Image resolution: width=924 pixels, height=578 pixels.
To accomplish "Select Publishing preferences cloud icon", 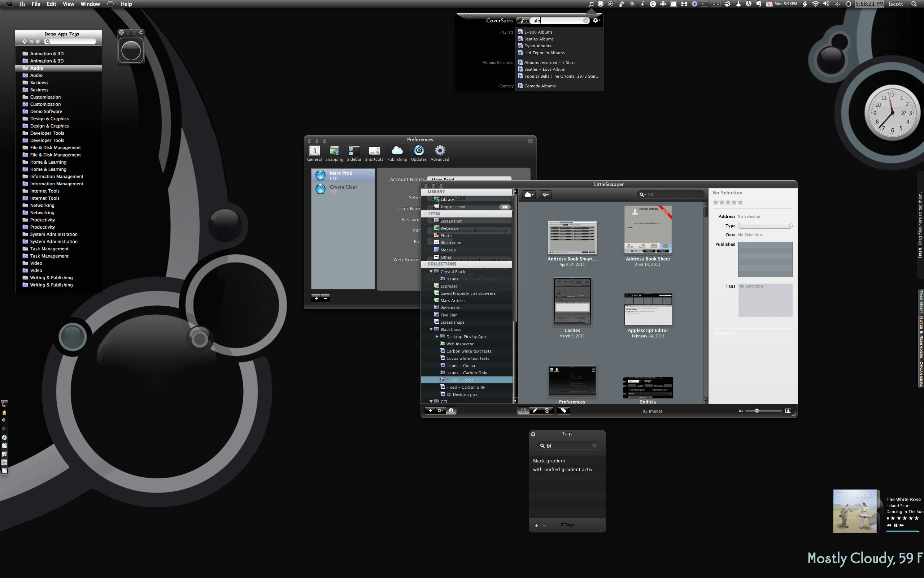I will pyautogui.click(x=397, y=150).
